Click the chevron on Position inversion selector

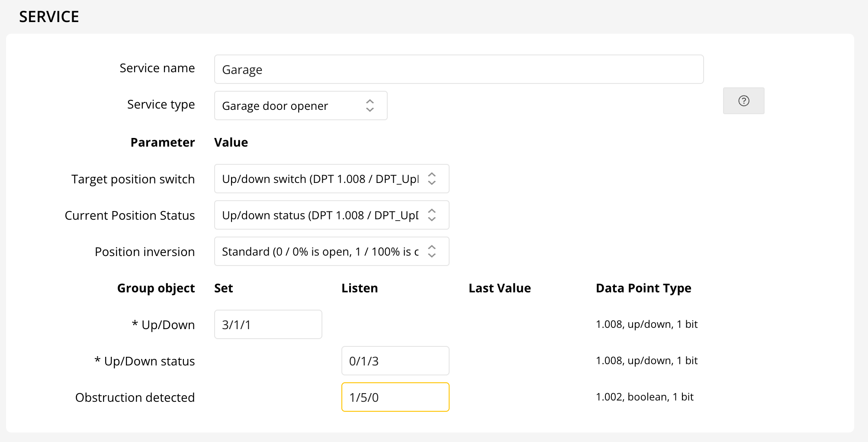click(x=431, y=251)
